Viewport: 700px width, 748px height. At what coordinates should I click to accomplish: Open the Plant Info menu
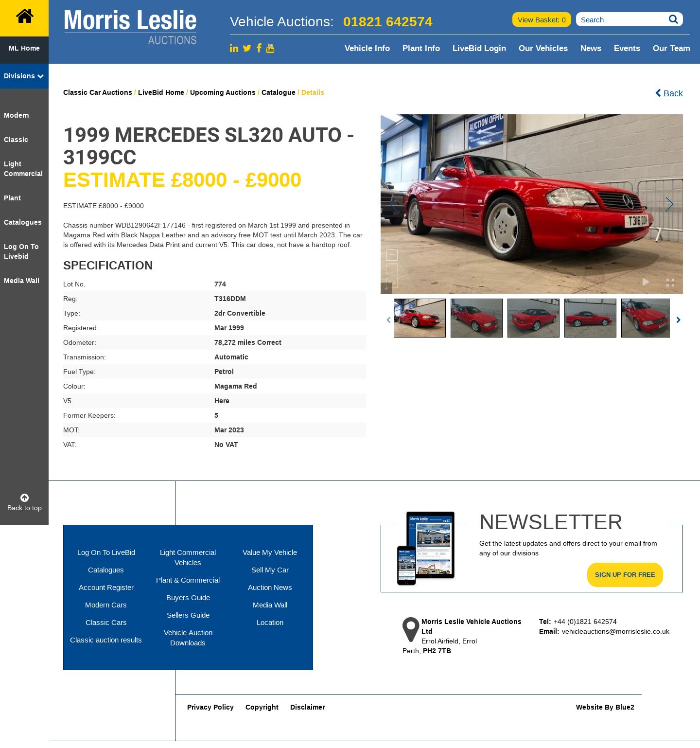click(421, 48)
